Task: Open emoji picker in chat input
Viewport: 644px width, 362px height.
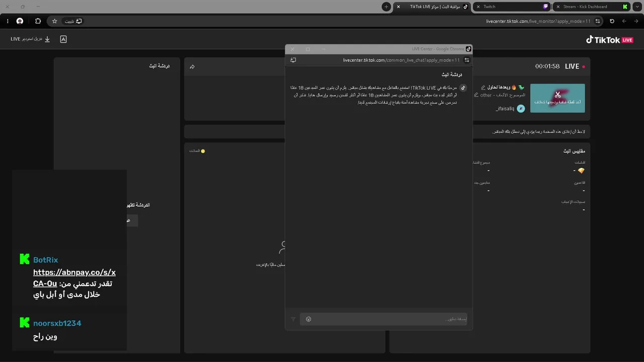Action: (x=308, y=319)
